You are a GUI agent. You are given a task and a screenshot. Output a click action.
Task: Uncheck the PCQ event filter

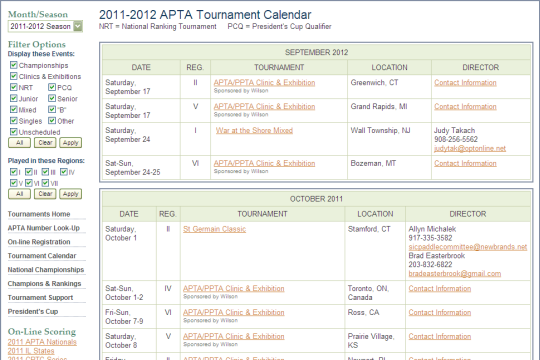point(52,87)
